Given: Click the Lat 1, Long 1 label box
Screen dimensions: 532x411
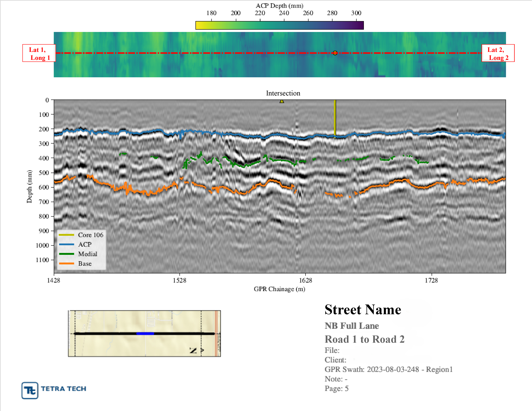Looking at the screenshot, I should click(x=39, y=53).
